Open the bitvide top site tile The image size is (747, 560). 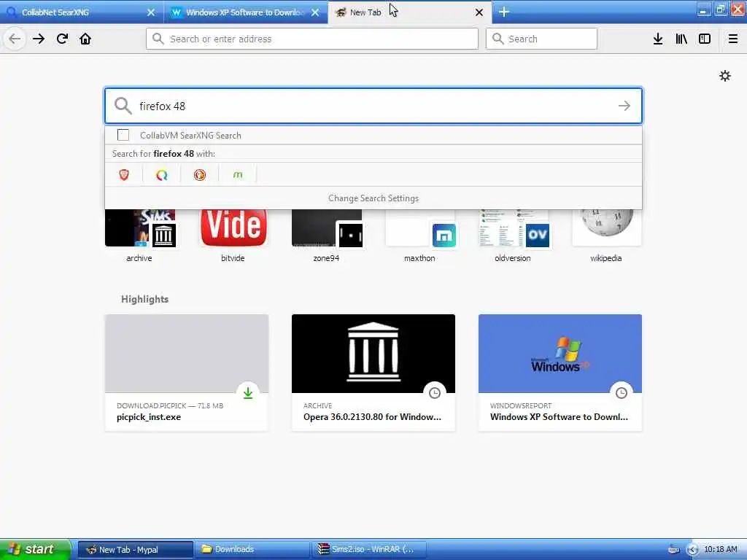coord(233,236)
